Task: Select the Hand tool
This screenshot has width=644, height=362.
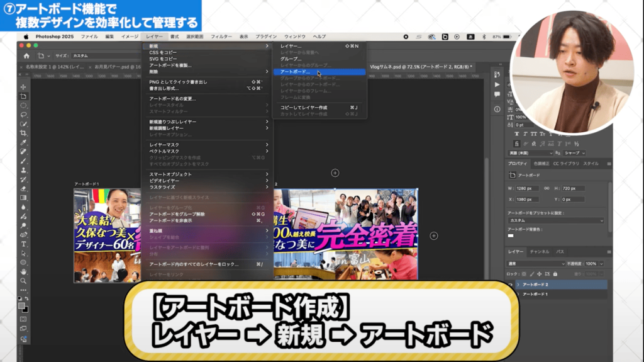Action: (x=23, y=271)
